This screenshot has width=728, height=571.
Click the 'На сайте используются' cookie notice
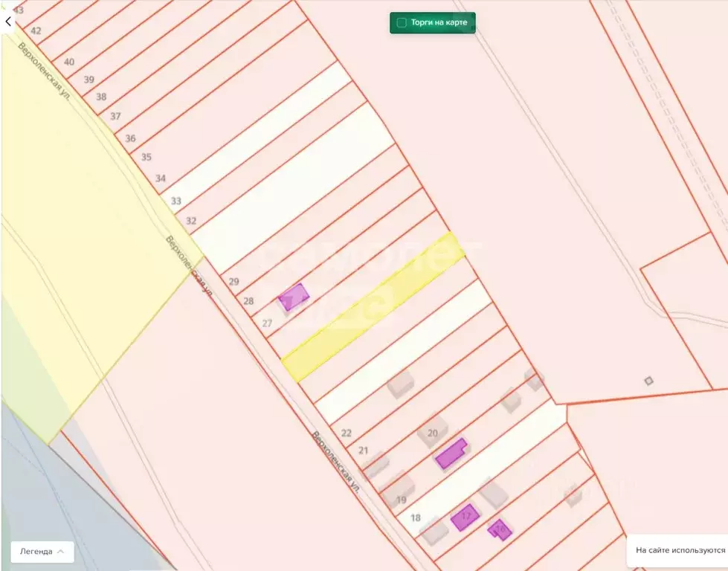(x=677, y=551)
